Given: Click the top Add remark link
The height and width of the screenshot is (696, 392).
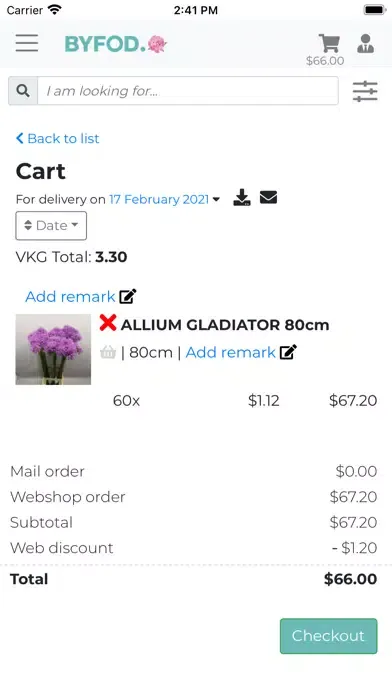Looking at the screenshot, I should point(70,297).
